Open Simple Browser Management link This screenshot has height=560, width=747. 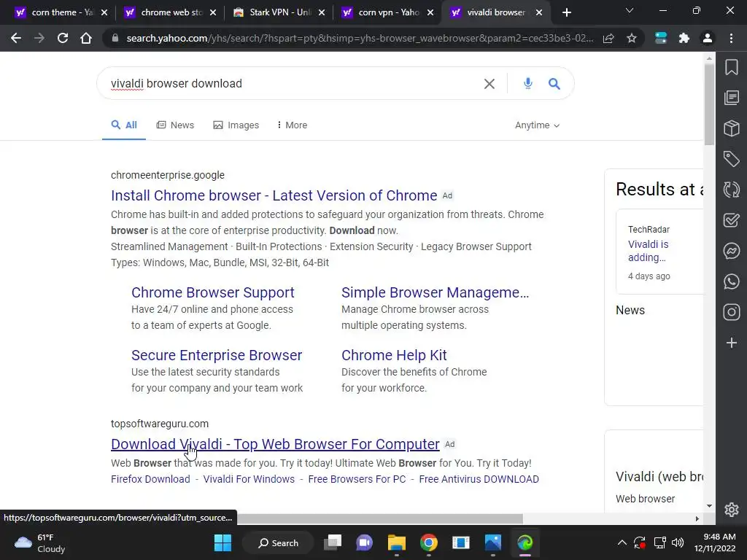[435, 292]
